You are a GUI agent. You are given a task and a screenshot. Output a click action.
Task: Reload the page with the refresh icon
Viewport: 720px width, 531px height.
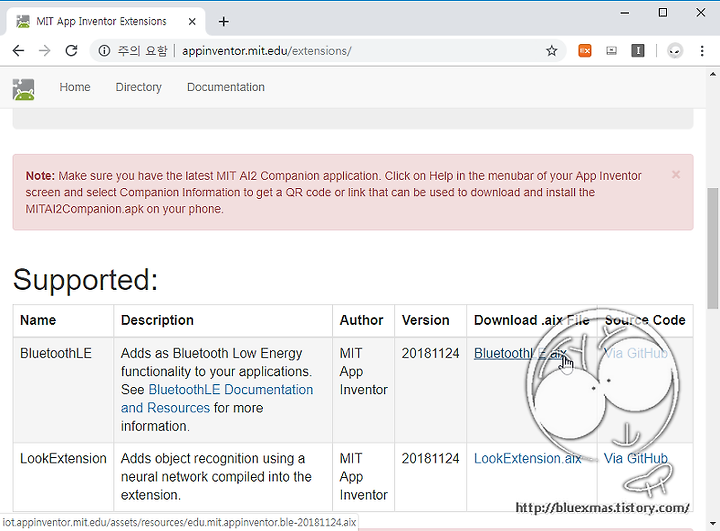click(x=71, y=51)
